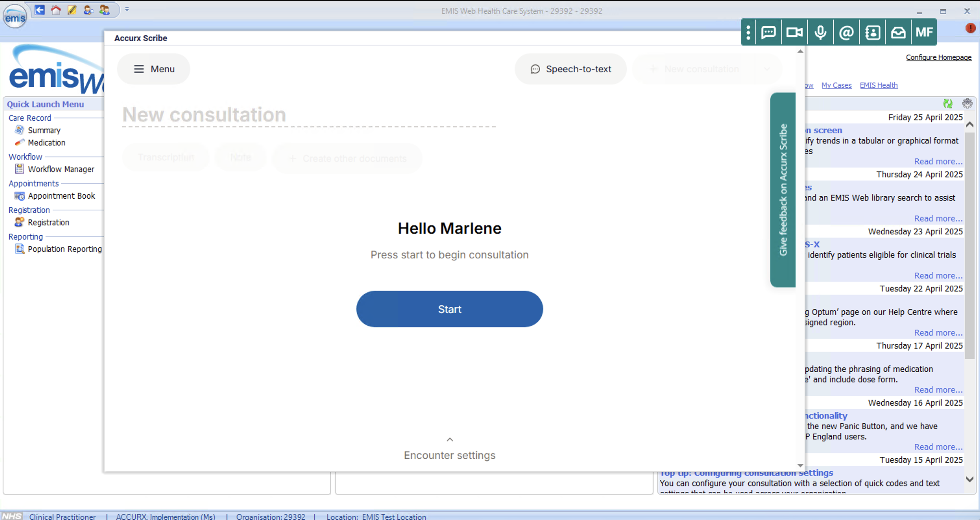Open the My Cases link
This screenshot has width=980, height=520.
click(836, 85)
